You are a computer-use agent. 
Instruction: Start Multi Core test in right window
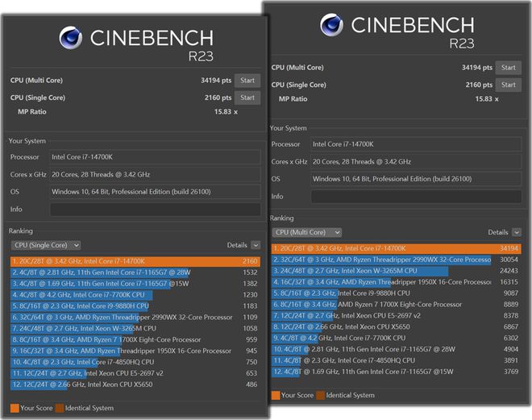click(x=507, y=68)
